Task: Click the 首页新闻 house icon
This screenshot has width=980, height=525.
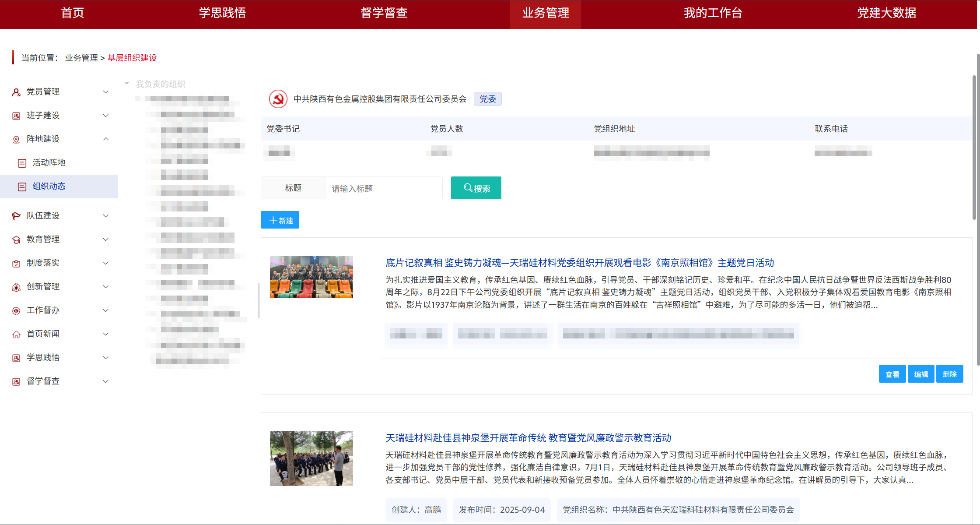Action: tap(16, 334)
